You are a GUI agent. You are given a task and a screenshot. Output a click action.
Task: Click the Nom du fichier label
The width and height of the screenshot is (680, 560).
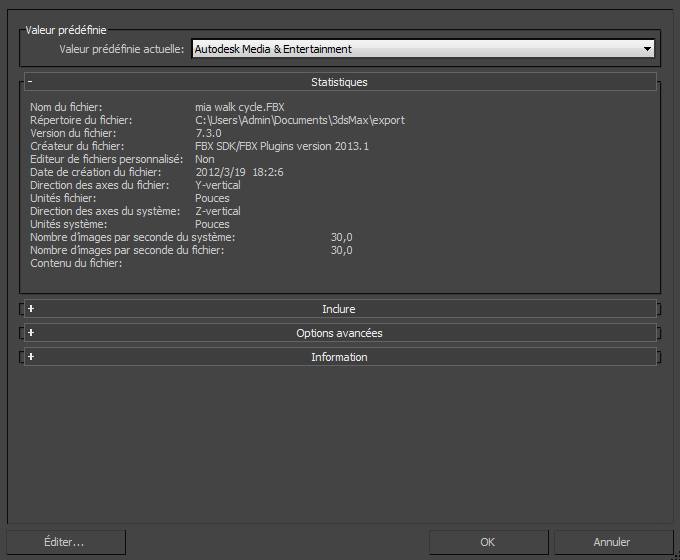[66, 107]
